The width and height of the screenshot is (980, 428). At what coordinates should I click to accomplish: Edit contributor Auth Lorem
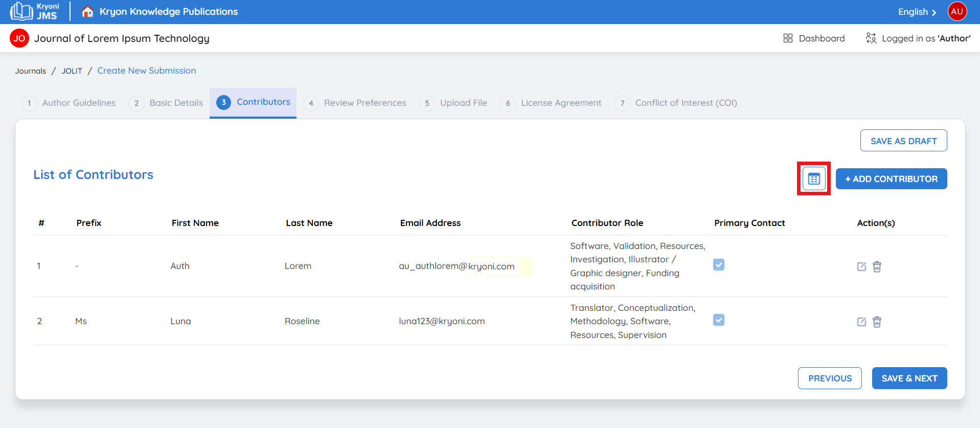click(861, 266)
